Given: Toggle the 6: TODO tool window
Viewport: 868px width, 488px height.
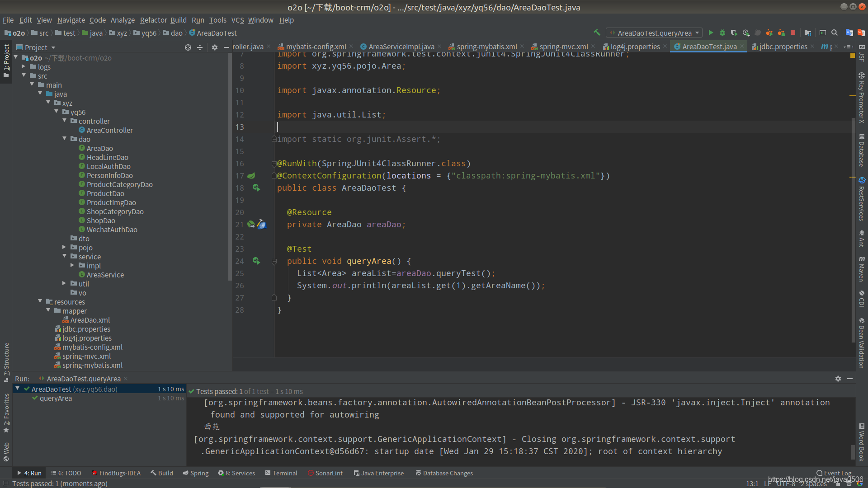Looking at the screenshot, I should coord(66,473).
